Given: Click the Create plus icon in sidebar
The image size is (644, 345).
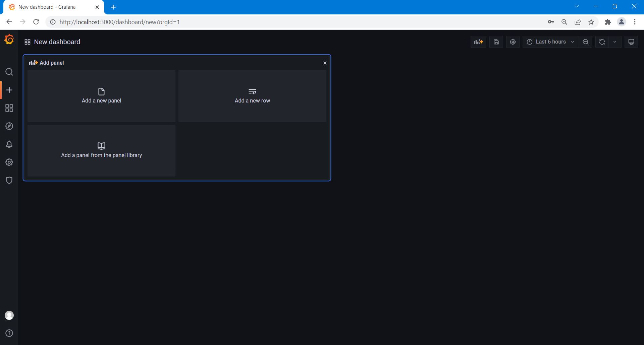Looking at the screenshot, I should [x=9, y=90].
